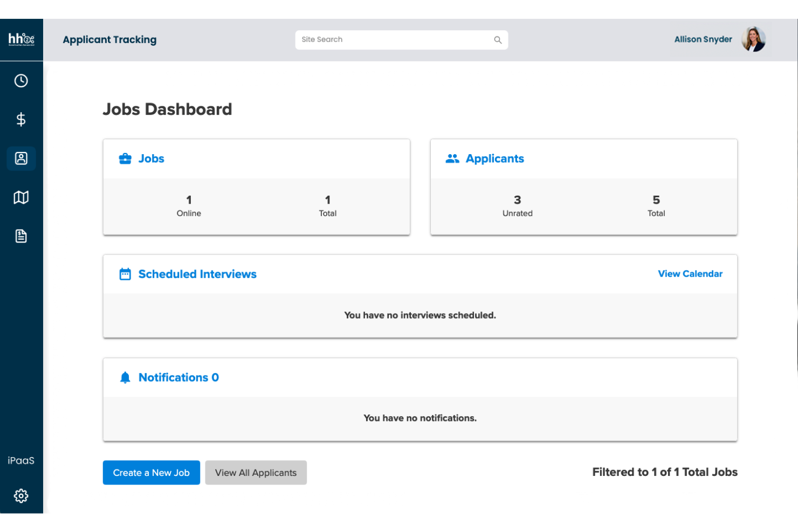Click the calendar icon beside Scheduled Interviews
This screenshot has width=798, height=532.
pos(125,274)
